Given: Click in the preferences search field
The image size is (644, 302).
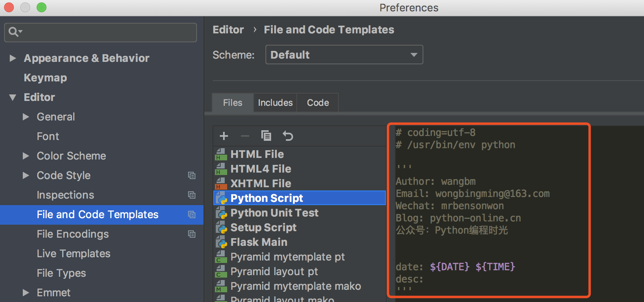Looking at the screenshot, I should (x=106, y=32).
